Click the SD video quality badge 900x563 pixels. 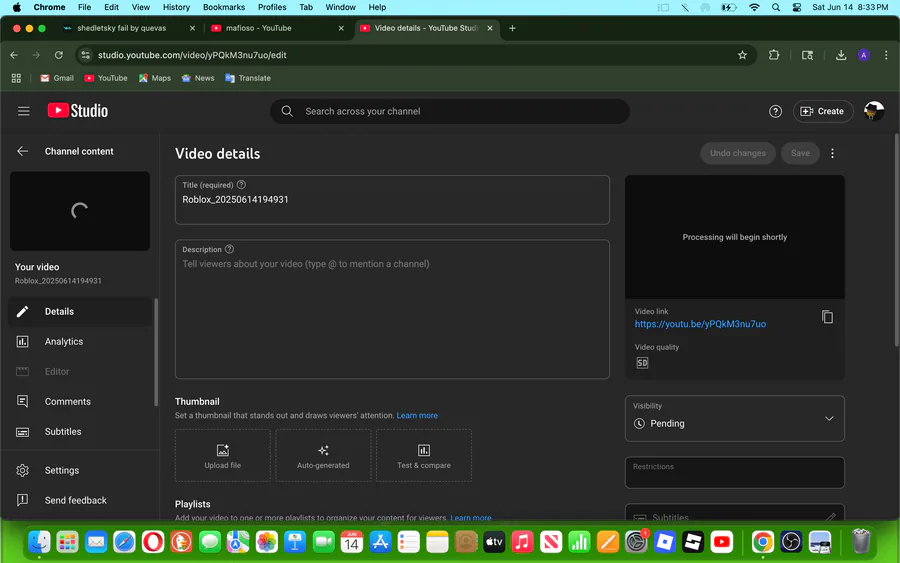tap(642, 363)
